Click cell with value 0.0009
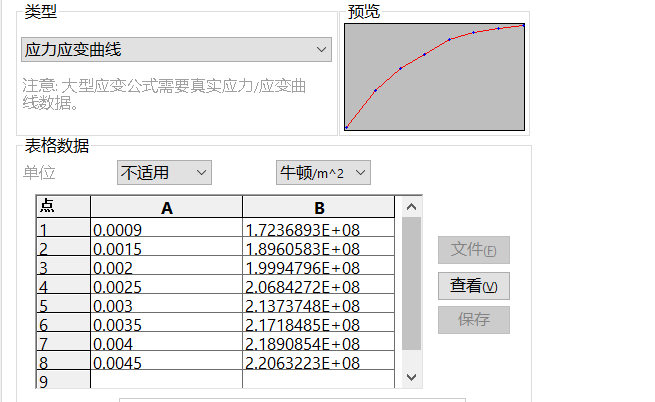The height and width of the screenshot is (402, 655). click(x=166, y=230)
